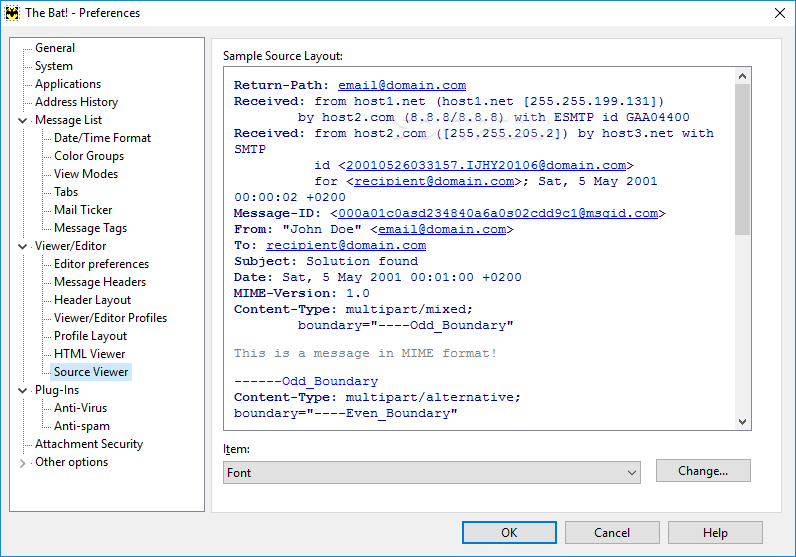Click the MIME-Version: 1.0 line

pyautogui.click(x=302, y=293)
